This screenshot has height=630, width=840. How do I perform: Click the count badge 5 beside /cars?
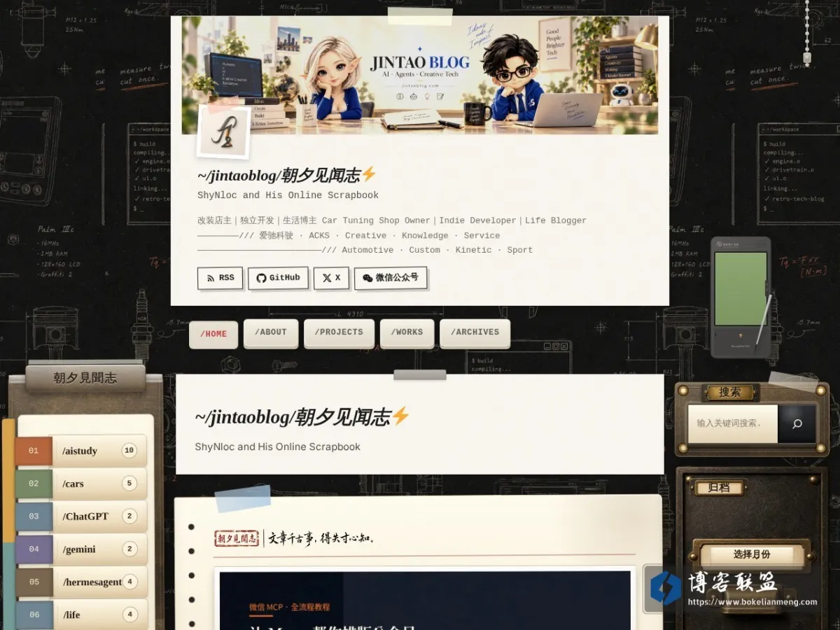click(x=129, y=484)
